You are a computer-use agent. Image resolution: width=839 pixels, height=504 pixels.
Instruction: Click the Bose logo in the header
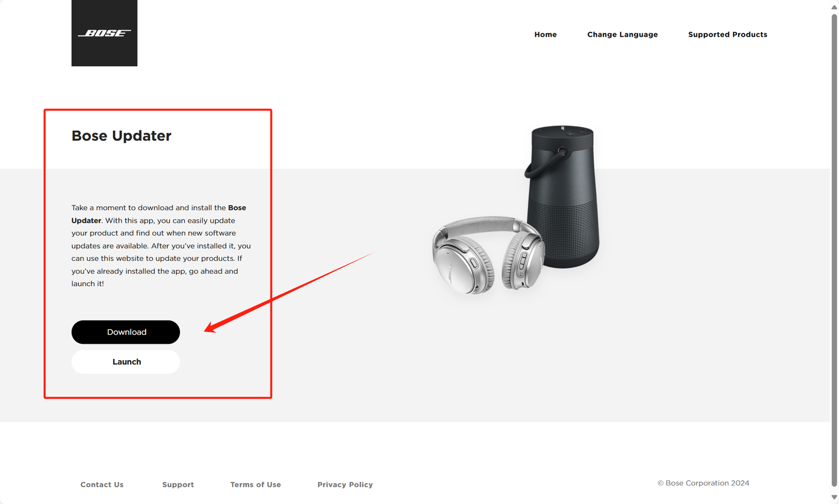(104, 33)
